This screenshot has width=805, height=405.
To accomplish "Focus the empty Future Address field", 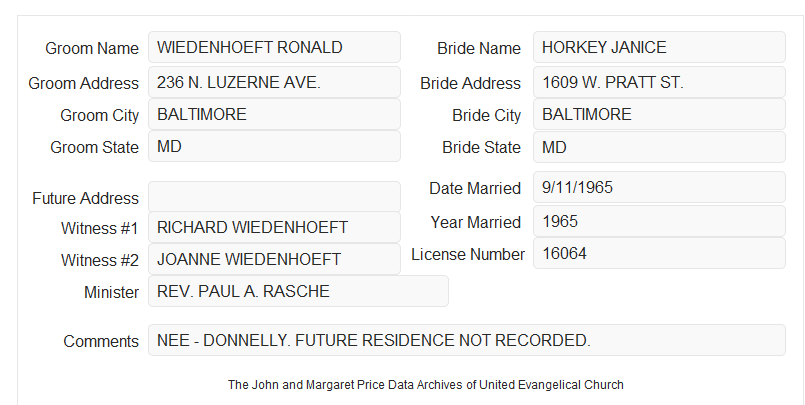I will click(x=274, y=197).
